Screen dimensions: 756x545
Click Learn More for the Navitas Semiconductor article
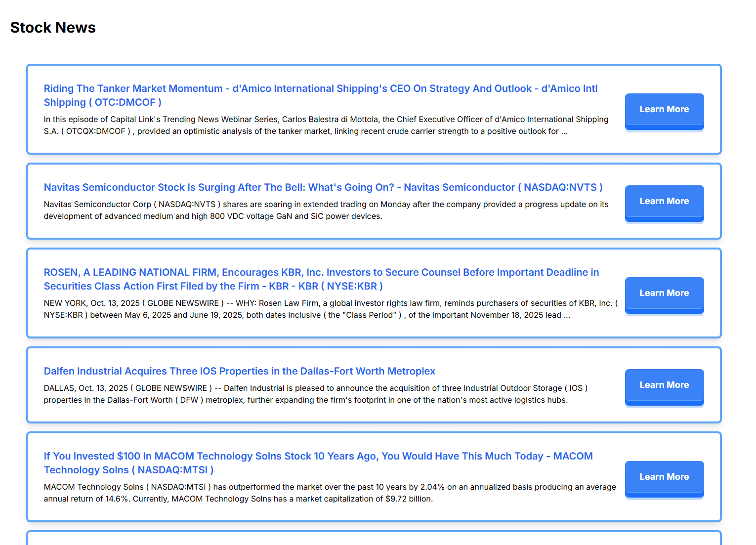664,201
